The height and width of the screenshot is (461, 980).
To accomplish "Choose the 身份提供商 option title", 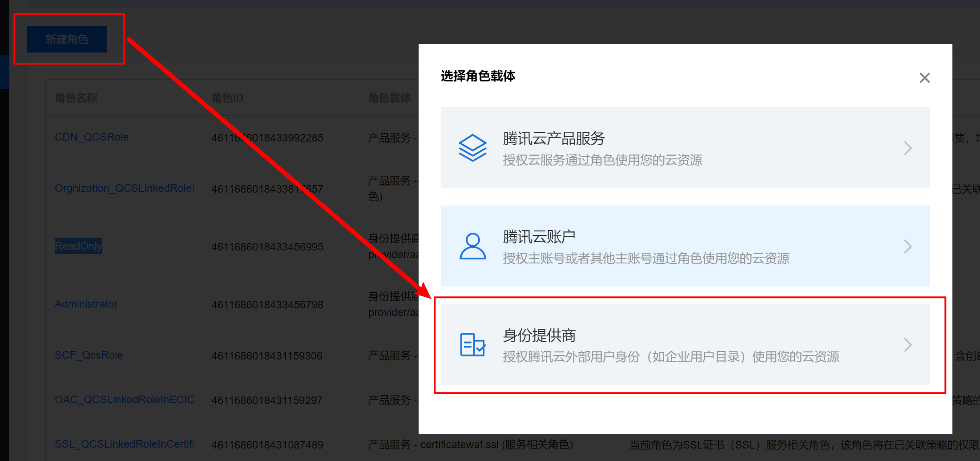I will tap(539, 336).
